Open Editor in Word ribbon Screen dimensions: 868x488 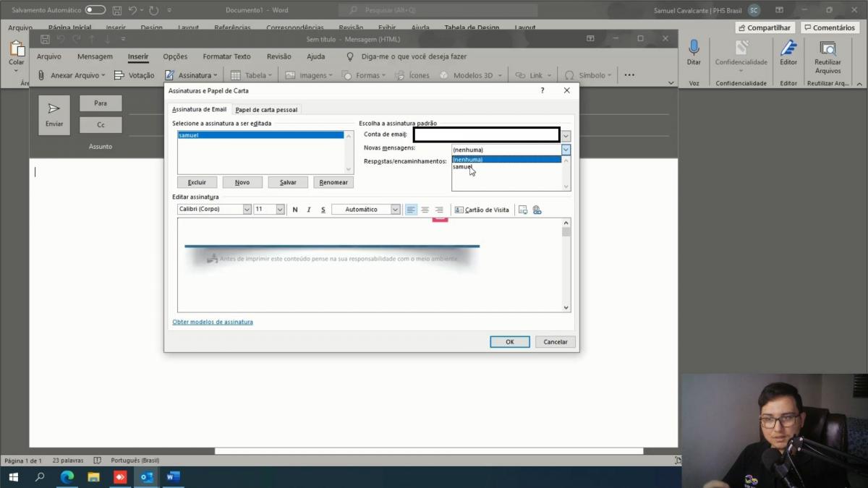pos(788,53)
